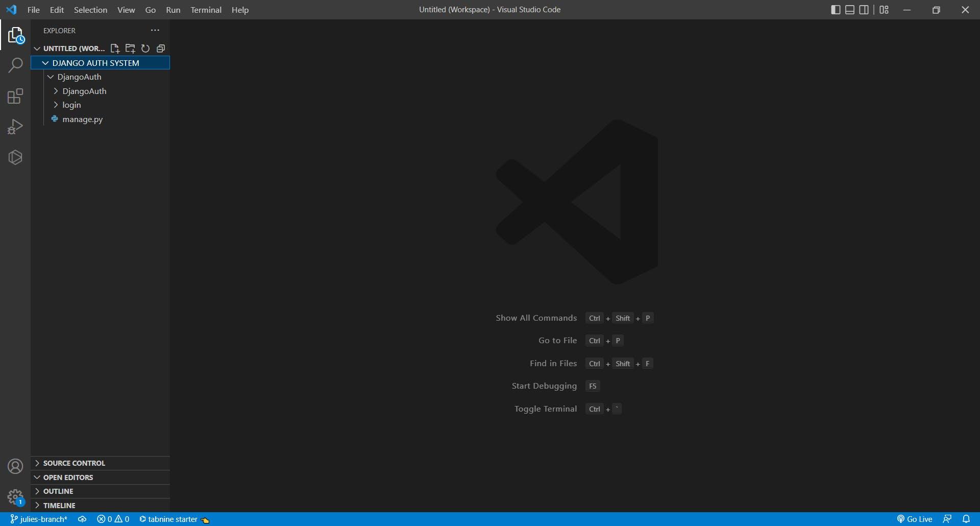Open the Search view in activity bar
The image size is (980, 526).
[x=15, y=65]
